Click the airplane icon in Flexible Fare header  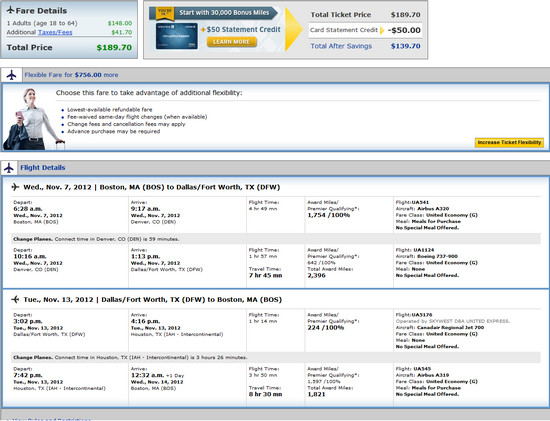12,75
